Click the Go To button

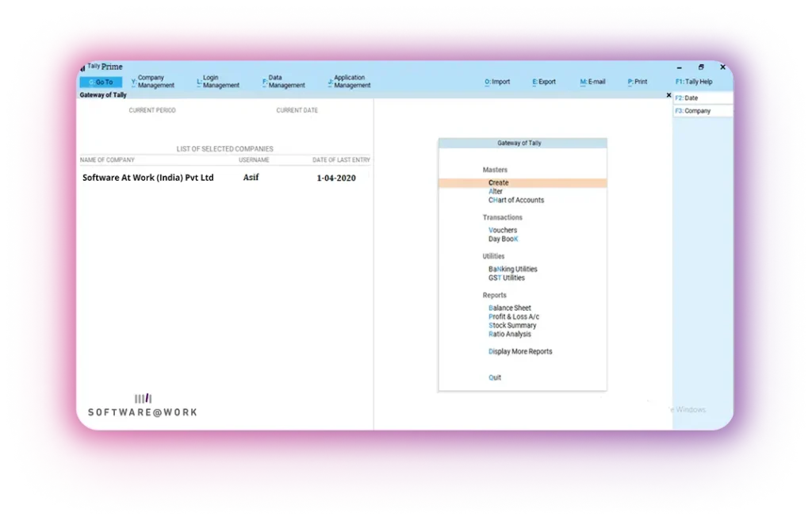tap(101, 82)
